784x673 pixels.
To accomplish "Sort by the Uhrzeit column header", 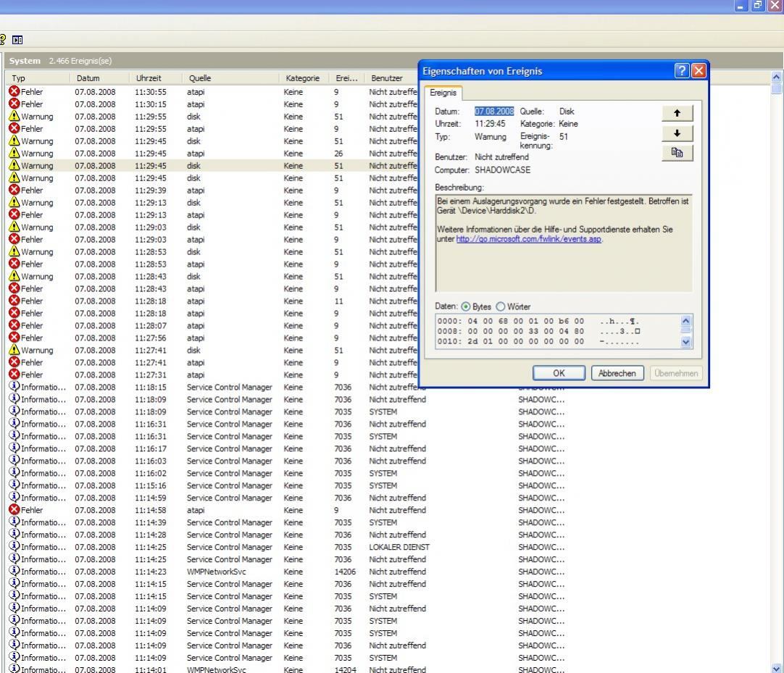I will (x=156, y=78).
